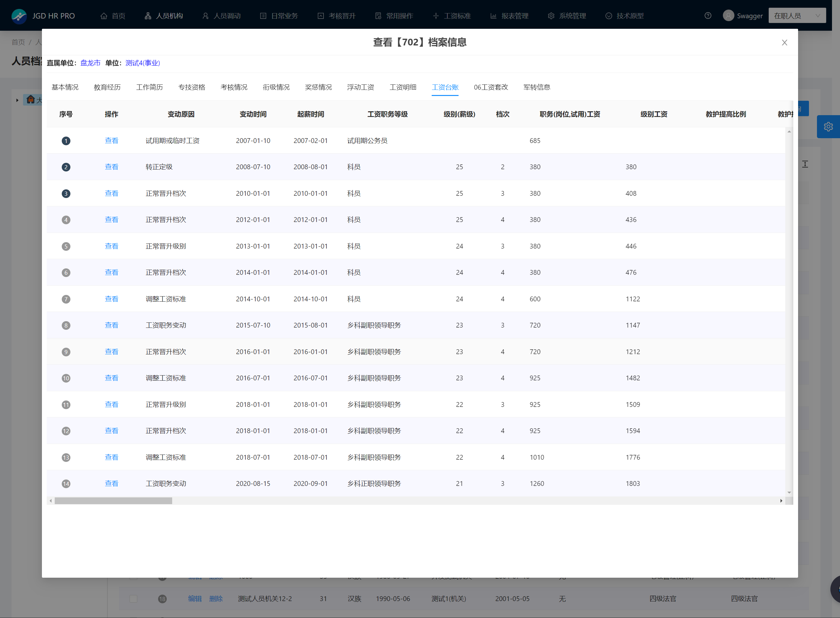Open the 考核晋升 menu
This screenshot has width=840, height=618.
pos(336,16)
